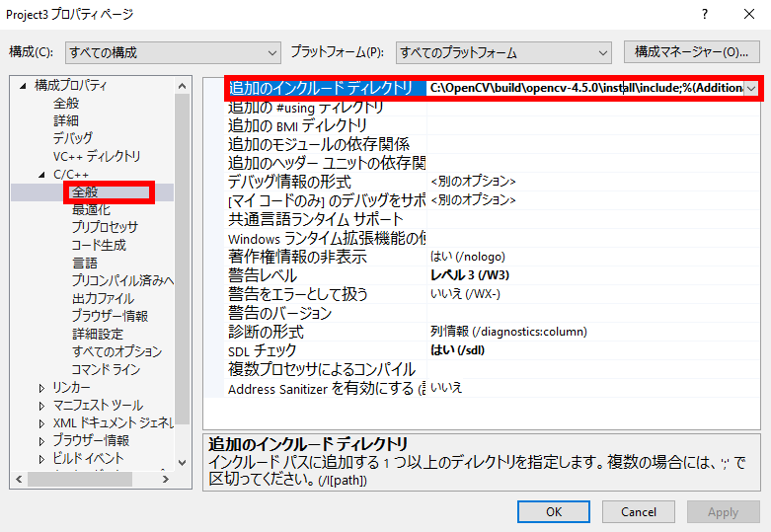This screenshot has height=532, width=771.
Task: Select コード生成 tree item
Action: 99,245
